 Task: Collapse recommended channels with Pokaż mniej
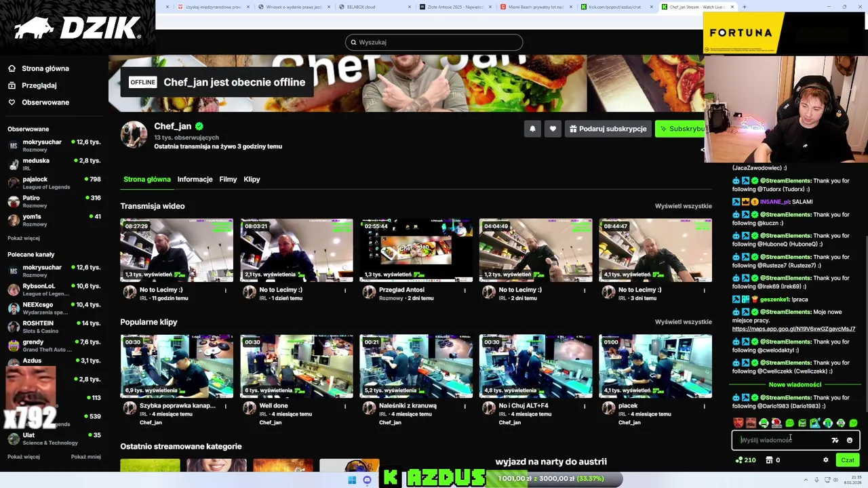(x=85, y=457)
